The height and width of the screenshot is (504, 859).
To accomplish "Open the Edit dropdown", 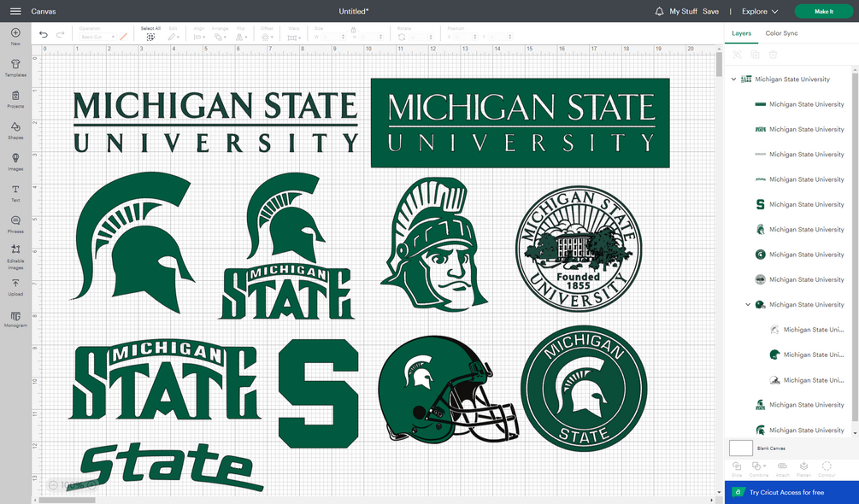I will [x=174, y=37].
